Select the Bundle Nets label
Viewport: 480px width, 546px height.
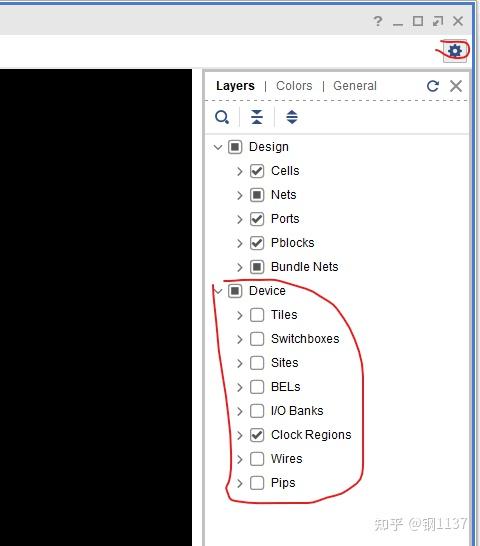304,267
